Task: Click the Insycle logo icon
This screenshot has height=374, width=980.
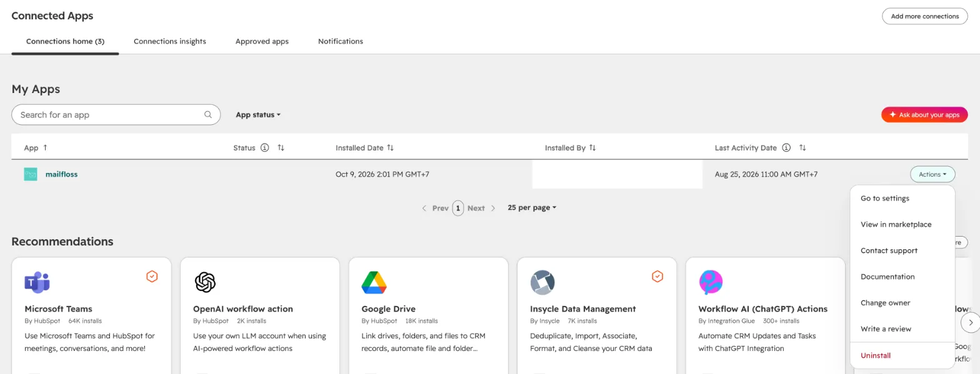Action: 542,282
